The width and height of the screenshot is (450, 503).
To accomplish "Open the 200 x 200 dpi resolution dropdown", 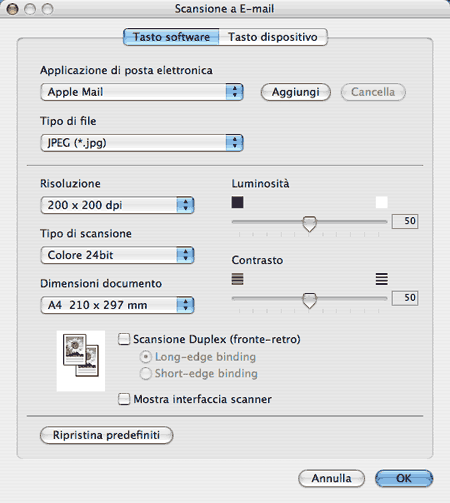I will tap(117, 205).
